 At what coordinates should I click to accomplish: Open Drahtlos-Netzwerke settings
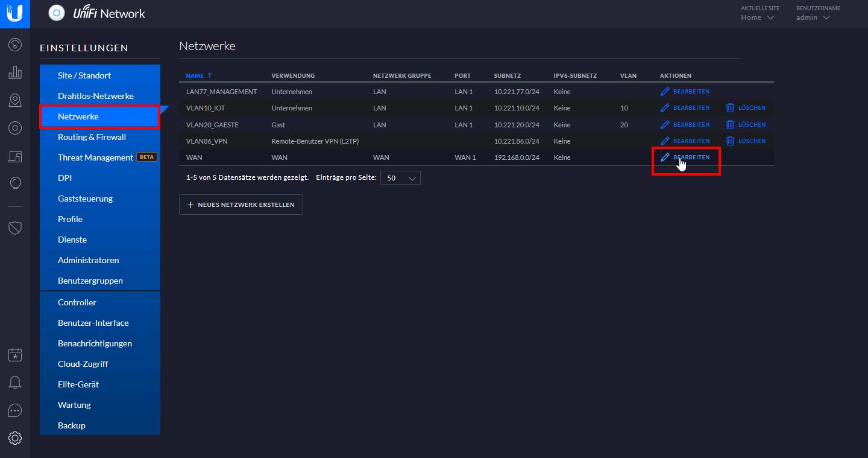pos(100,96)
